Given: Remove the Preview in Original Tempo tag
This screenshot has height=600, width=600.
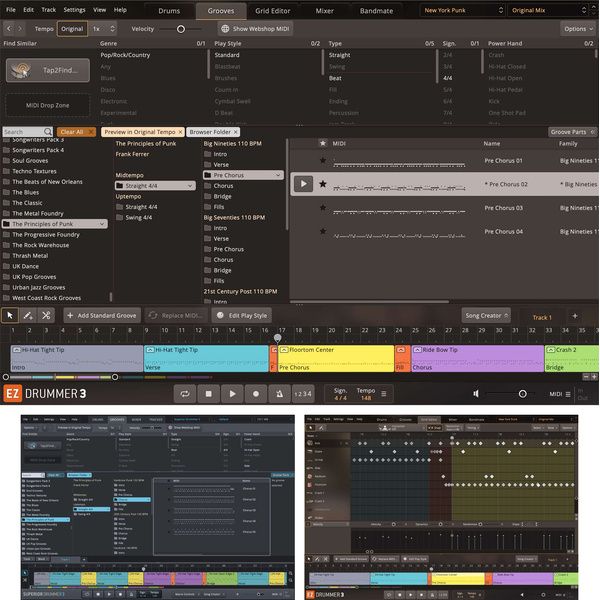Looking at the screenshot, I should [180, 132].
